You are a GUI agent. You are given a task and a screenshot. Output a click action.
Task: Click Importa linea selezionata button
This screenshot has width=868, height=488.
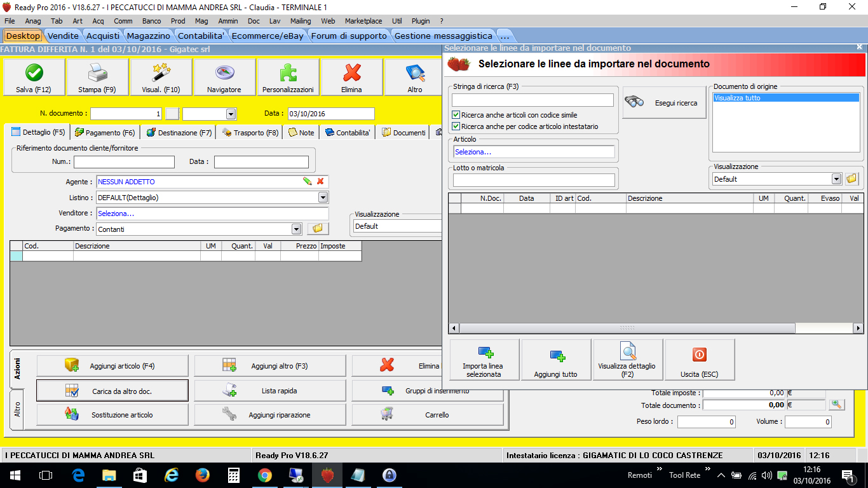[x=484, y=360]
